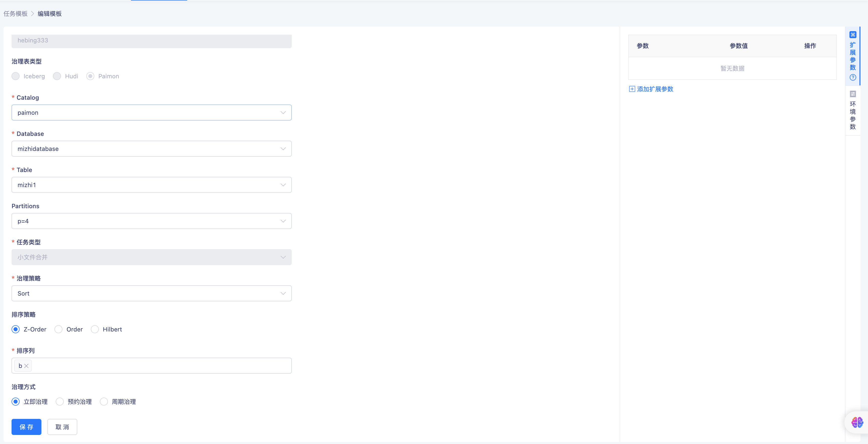Screen dimensions: 868x444
Task: Open the Partitions dropdown showing p=4
Action: 152,221
